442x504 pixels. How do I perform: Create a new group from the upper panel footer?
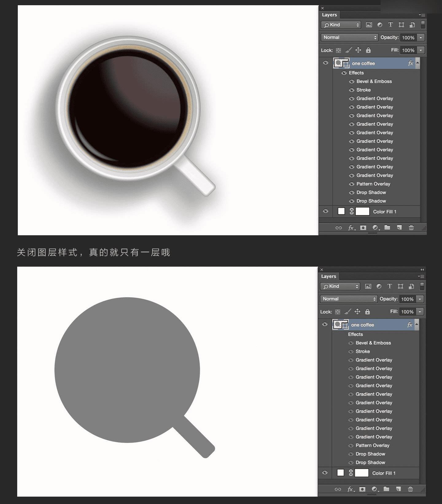387,227
